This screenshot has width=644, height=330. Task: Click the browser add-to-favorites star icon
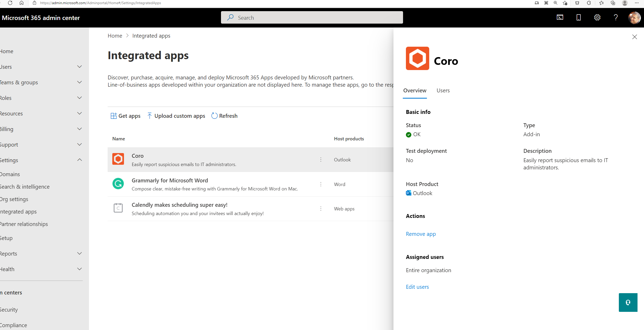pyautogui.click(x=565, y=3)
